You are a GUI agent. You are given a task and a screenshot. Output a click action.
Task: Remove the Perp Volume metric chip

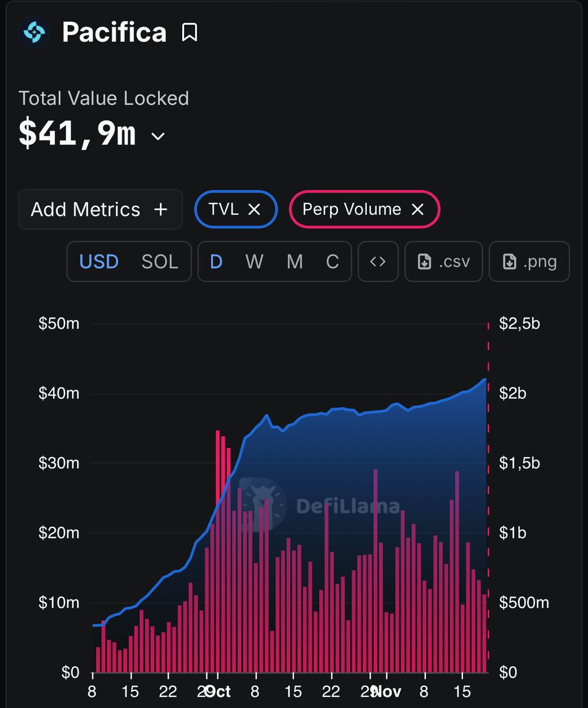point(418,209)
